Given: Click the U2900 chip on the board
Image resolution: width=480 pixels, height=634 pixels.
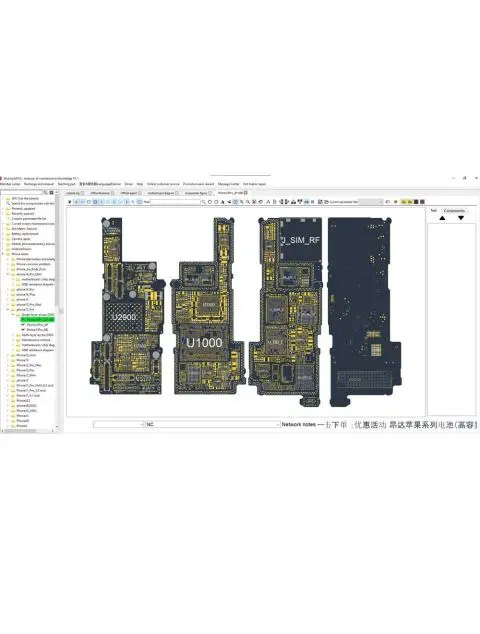Looking at the screenshot, I should click(x=124, y=317).
